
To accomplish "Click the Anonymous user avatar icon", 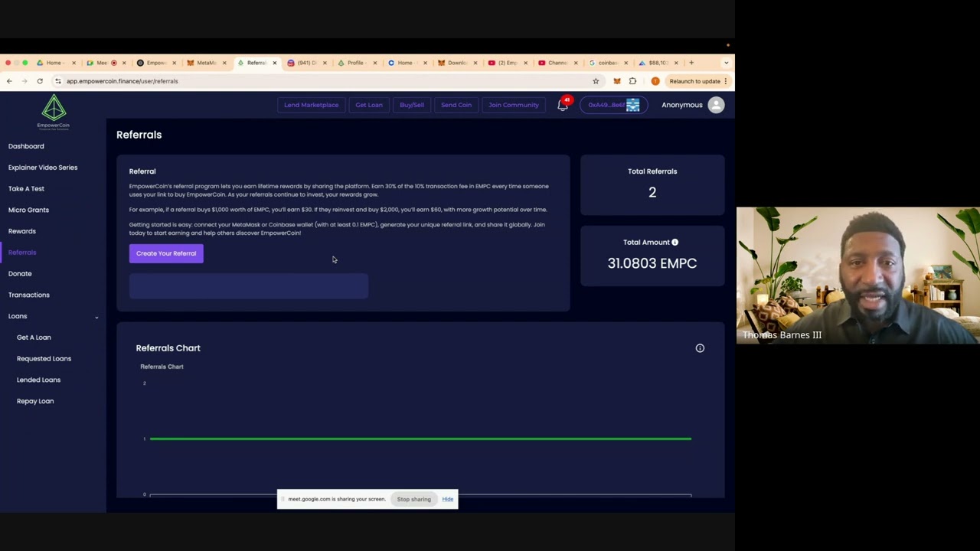I will point(716,105).
